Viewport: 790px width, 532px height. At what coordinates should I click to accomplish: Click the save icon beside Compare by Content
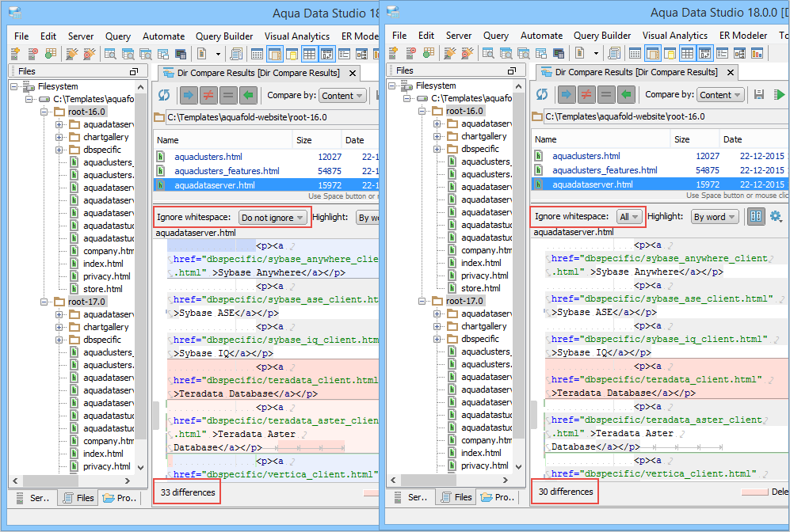point(759,95)
